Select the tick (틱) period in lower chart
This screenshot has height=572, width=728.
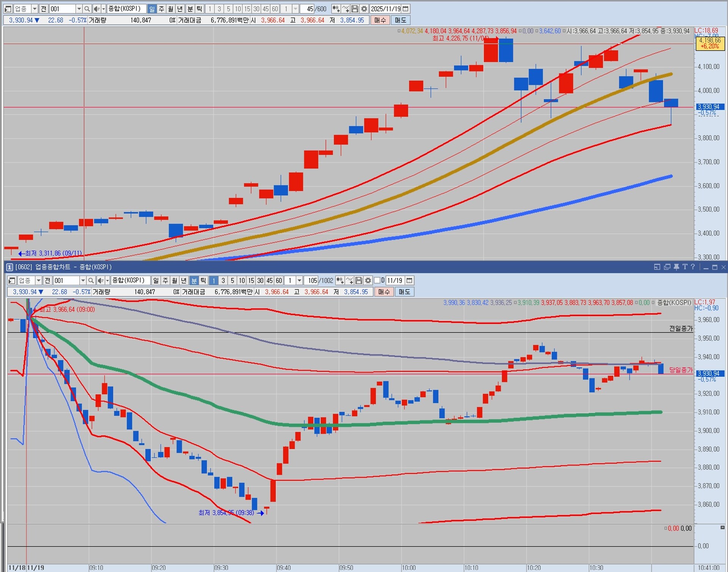(x=203, y=280)
